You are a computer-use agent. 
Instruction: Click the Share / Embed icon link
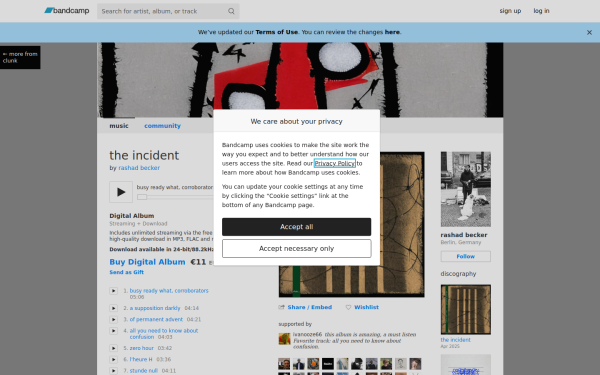305,307
